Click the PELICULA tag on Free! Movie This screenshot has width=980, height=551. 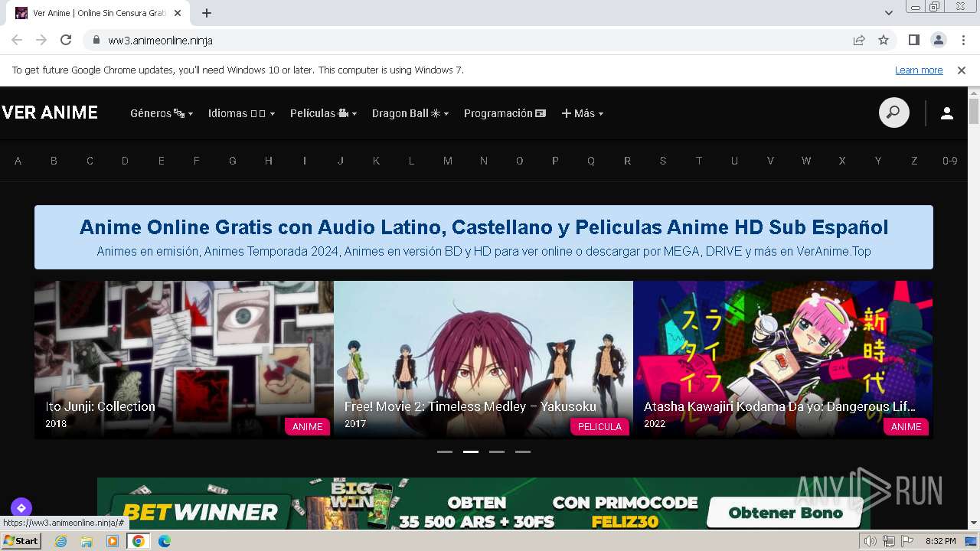599,426
